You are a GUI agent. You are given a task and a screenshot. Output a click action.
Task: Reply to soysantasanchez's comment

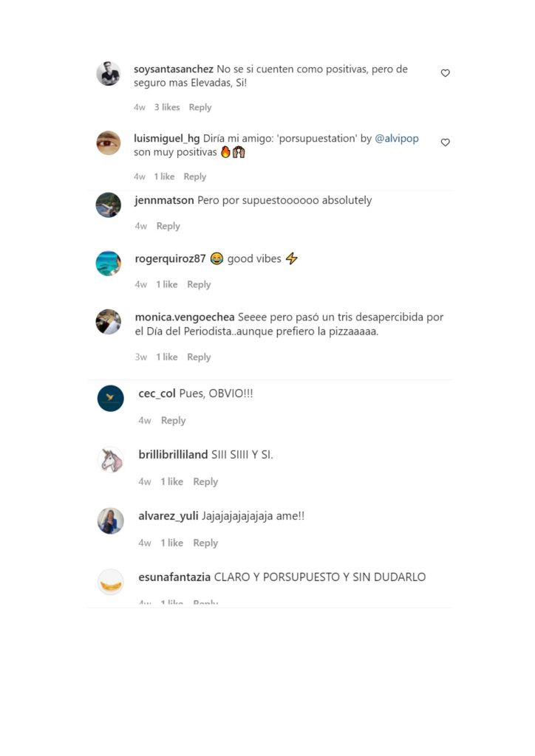coord(200,107)
